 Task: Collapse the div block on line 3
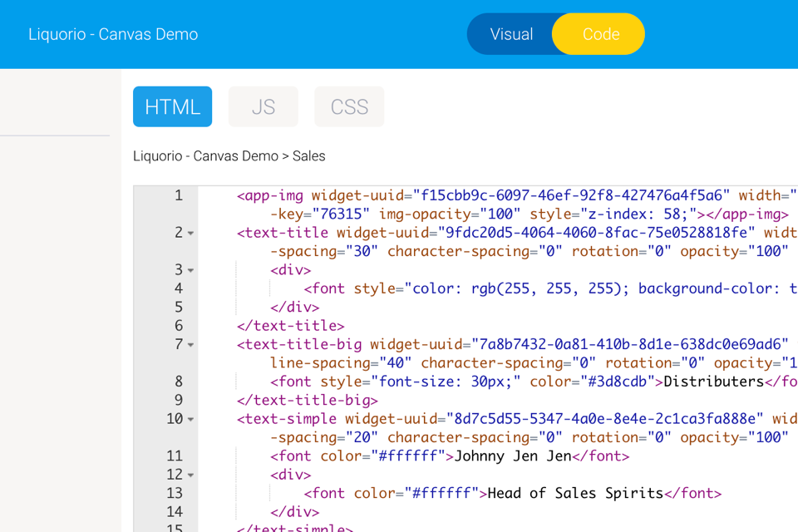191,271
